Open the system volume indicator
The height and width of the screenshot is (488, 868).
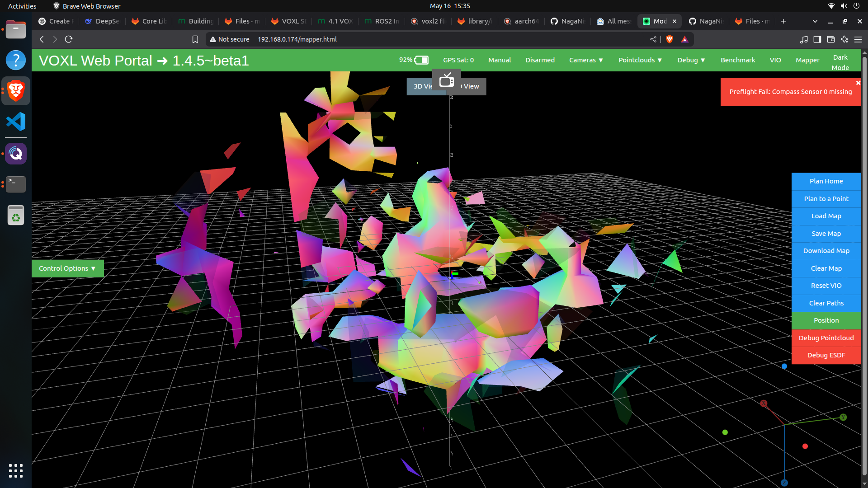[844, 6]
